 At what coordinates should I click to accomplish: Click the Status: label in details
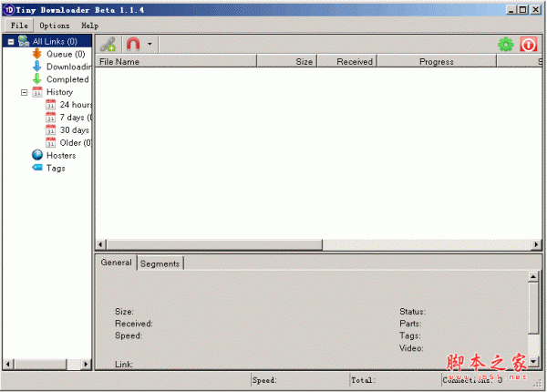(412, 312)
